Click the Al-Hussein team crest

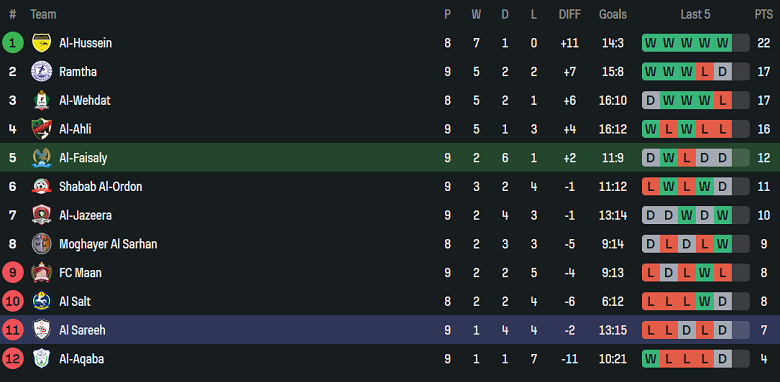point(41,43)
